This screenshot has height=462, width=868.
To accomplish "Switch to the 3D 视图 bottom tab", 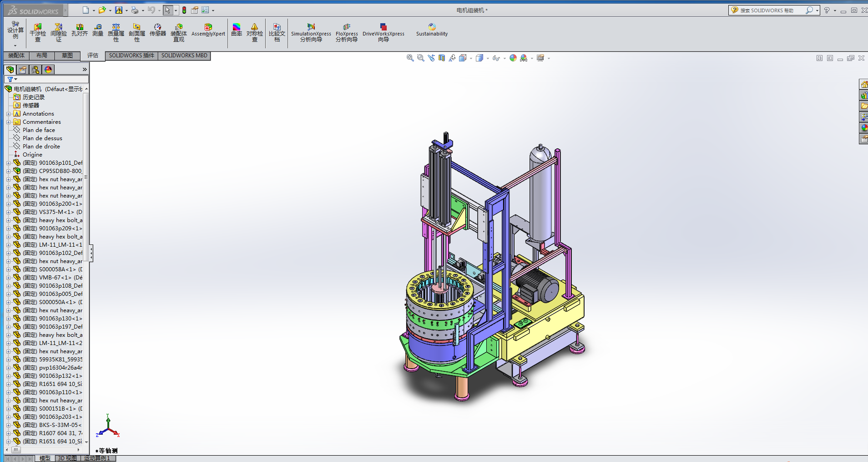I will 67,458.
